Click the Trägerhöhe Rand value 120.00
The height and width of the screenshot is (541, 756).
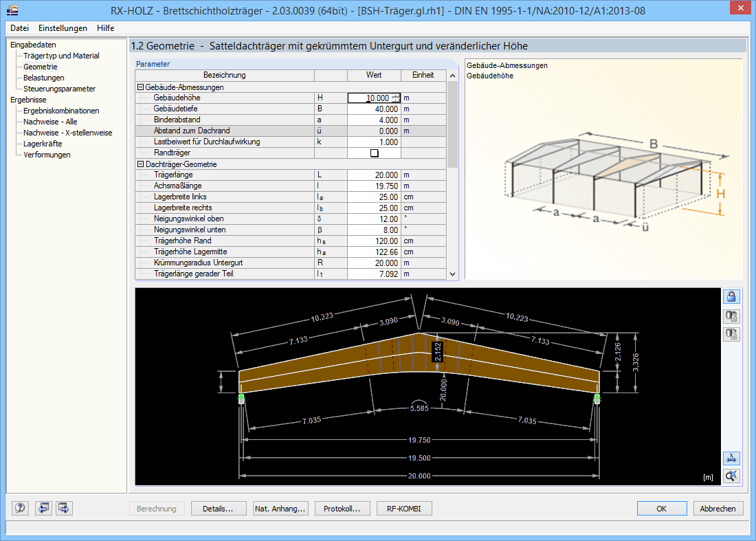(374, 241)
